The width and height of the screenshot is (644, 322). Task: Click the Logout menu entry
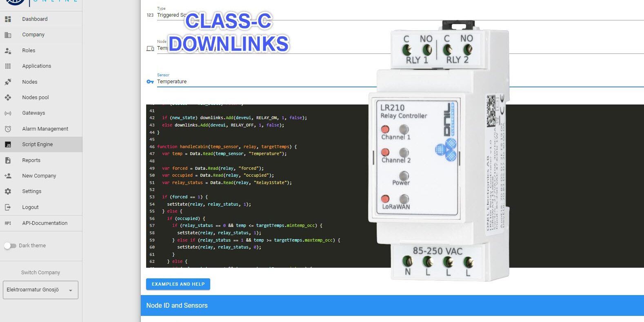(x=30, y=207)
